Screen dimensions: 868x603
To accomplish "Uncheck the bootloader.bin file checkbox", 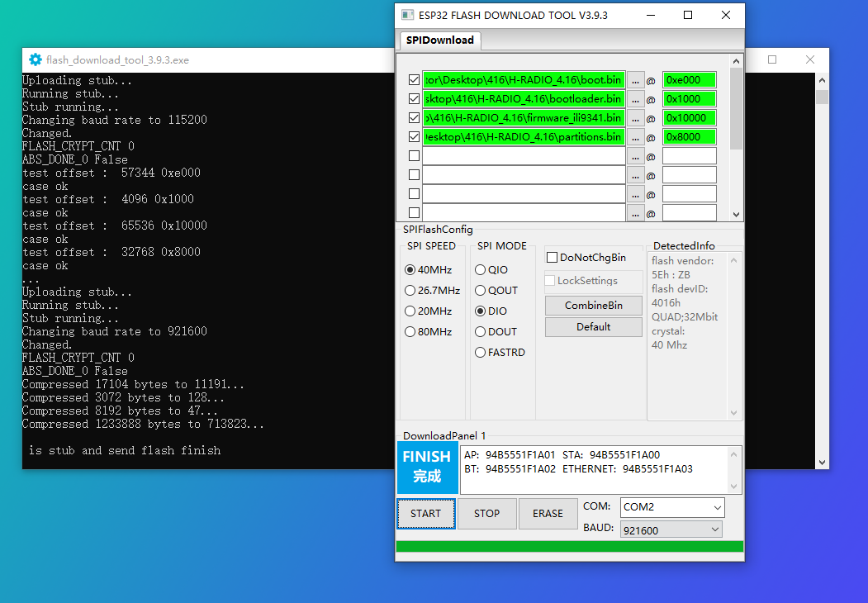I will [414, 98].
